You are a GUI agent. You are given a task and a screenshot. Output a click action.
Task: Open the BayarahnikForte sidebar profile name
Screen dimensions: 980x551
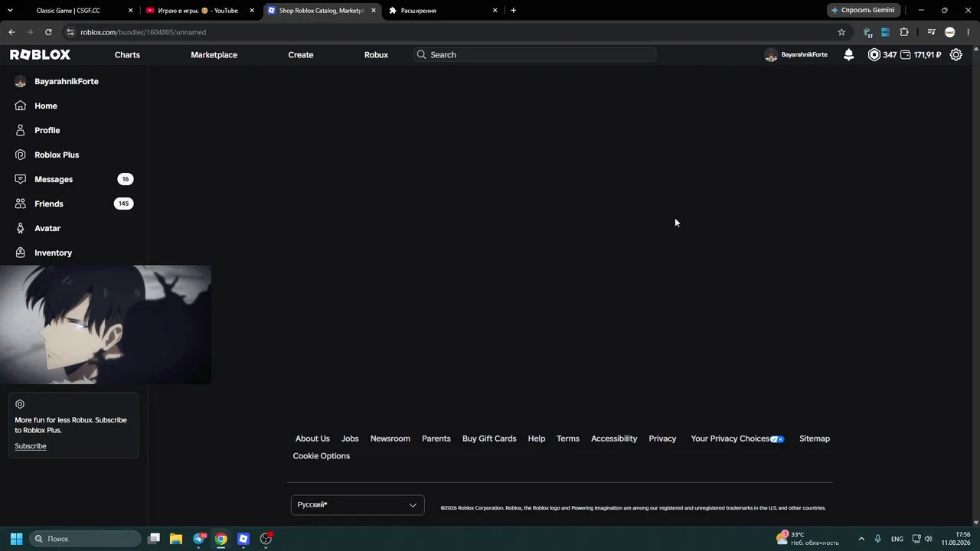(67, 81)
